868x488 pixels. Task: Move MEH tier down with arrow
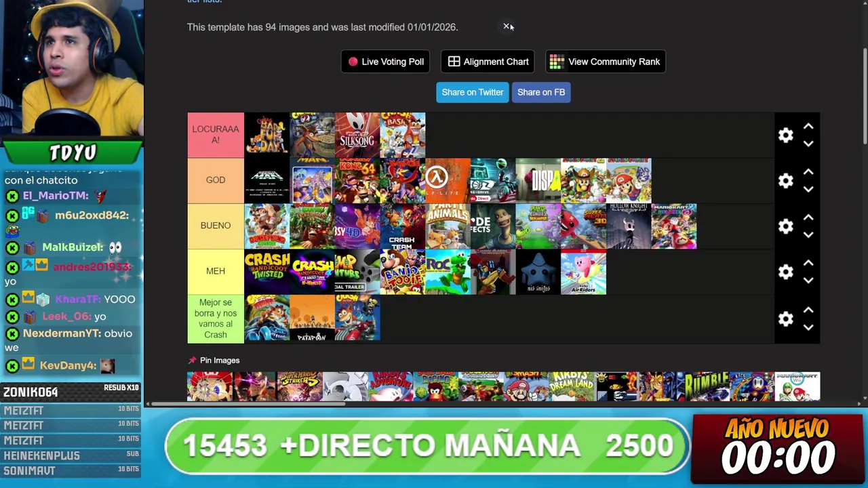[x=808, y=280]
